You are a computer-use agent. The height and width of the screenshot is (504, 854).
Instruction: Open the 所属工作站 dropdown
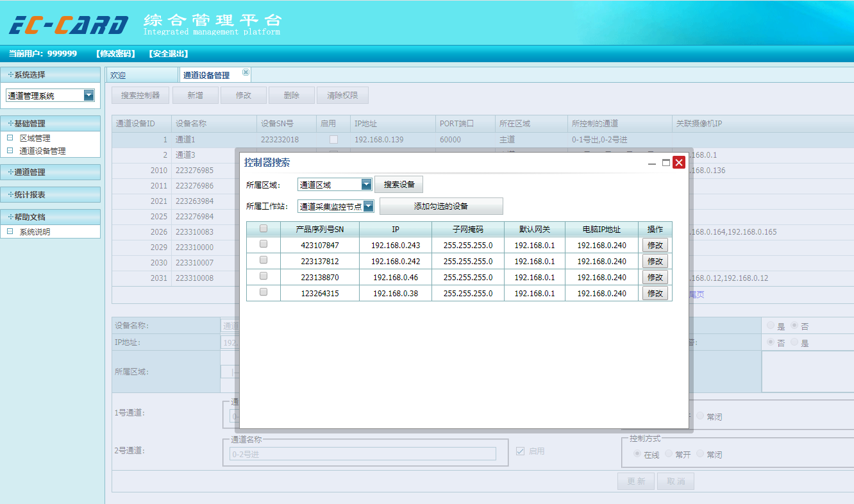[x=369, y=206]
